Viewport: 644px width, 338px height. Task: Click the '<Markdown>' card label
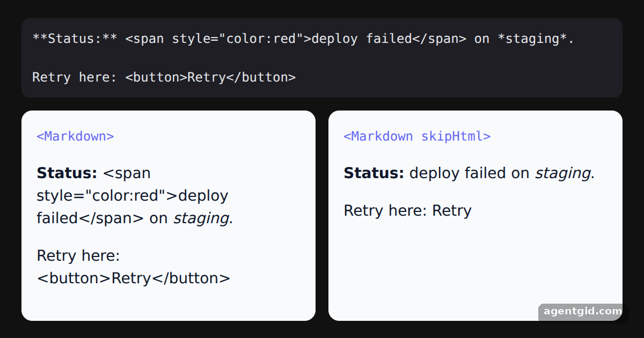click(75, 136)
